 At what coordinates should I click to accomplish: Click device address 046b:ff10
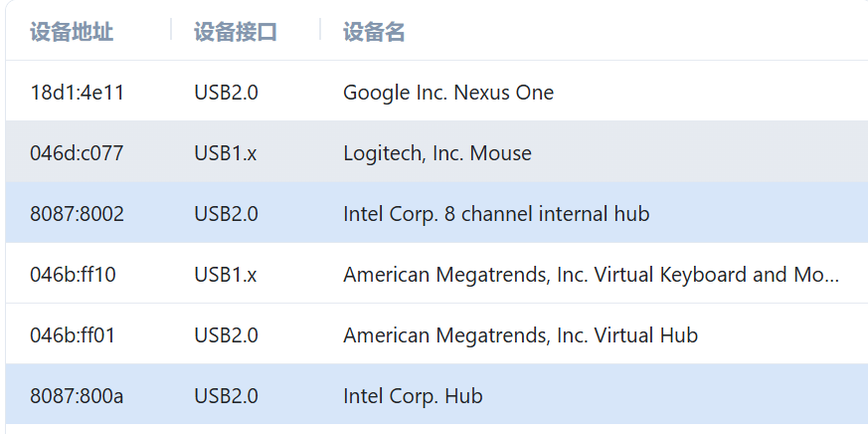pos(73,274)
